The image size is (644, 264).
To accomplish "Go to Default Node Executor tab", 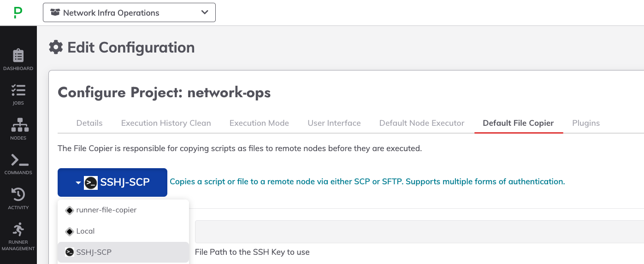I will tap(422, 123).
